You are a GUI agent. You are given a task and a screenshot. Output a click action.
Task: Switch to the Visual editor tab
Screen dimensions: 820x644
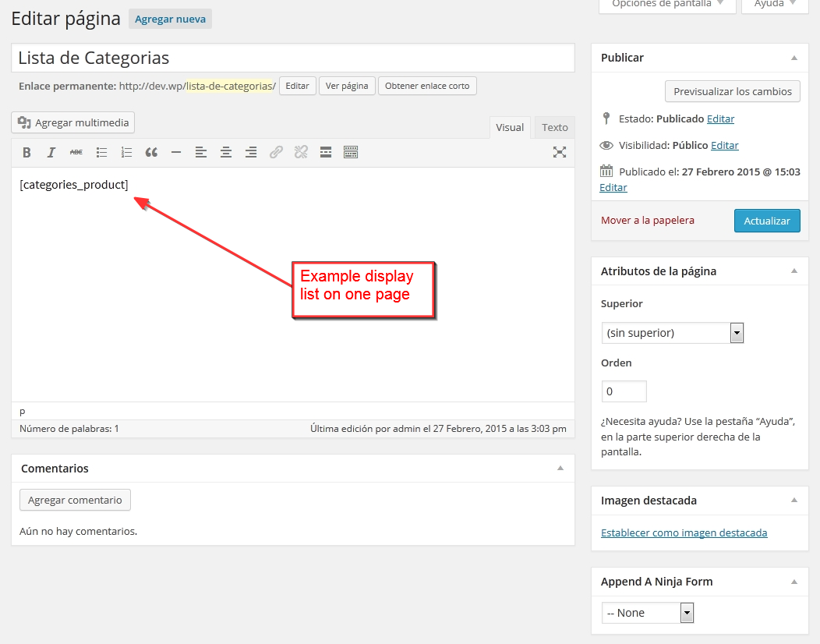click(x=510, y=128)
